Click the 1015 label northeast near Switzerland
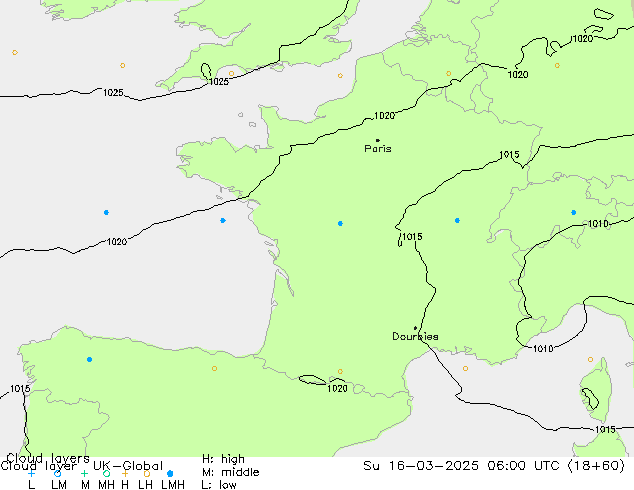 pos(509,155)
